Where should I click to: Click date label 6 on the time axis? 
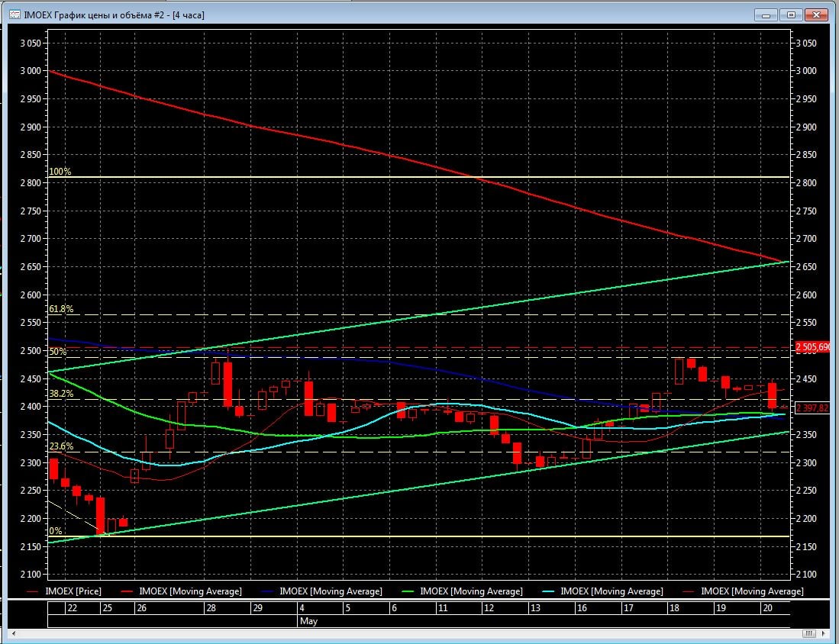coord(395,608)
